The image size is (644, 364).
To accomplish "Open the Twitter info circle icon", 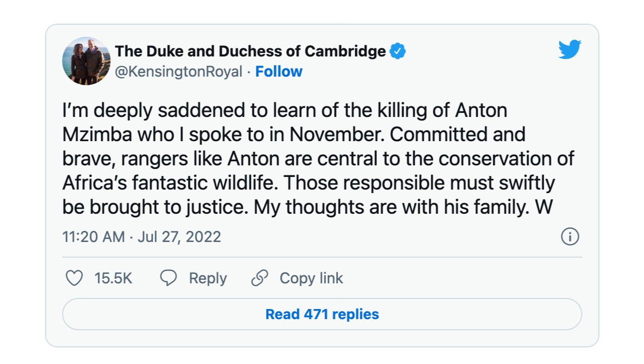I will point(570,236).
